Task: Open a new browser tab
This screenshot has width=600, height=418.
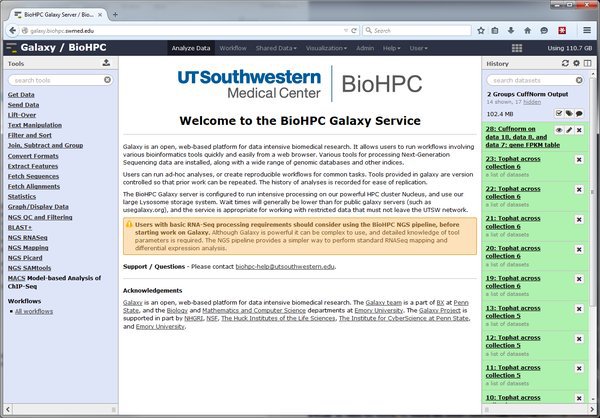Action: [x=115, y=15]
